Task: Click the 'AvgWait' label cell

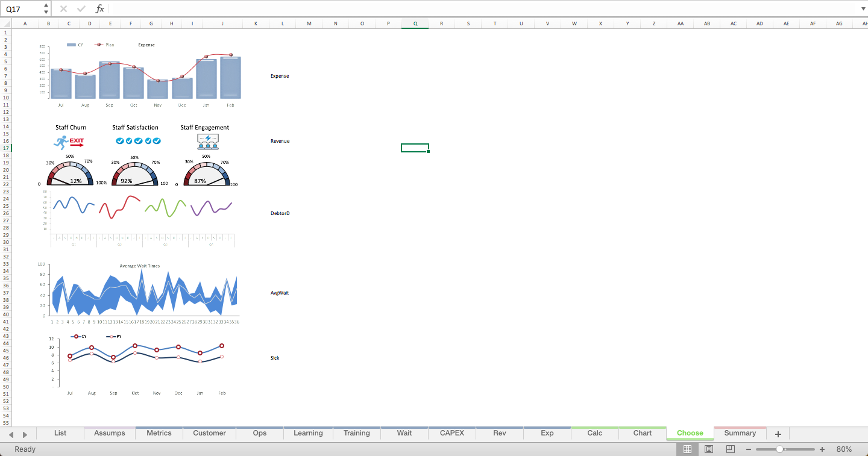Action: coord(280,293)
